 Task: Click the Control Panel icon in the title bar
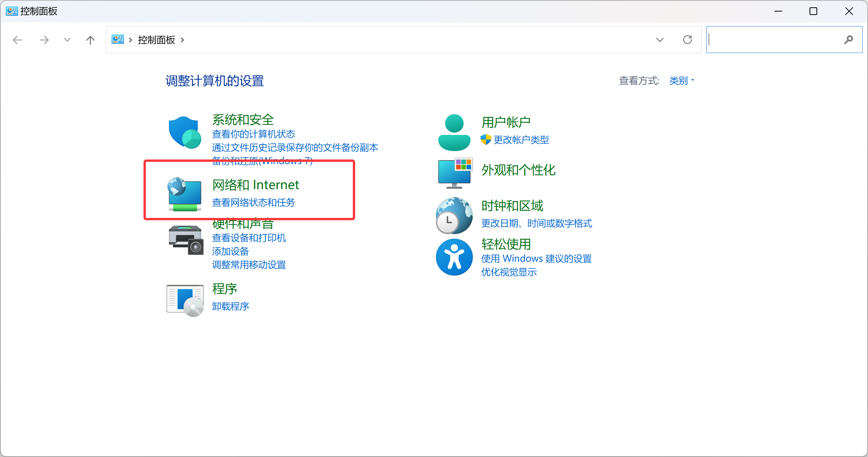pos(11,11)
